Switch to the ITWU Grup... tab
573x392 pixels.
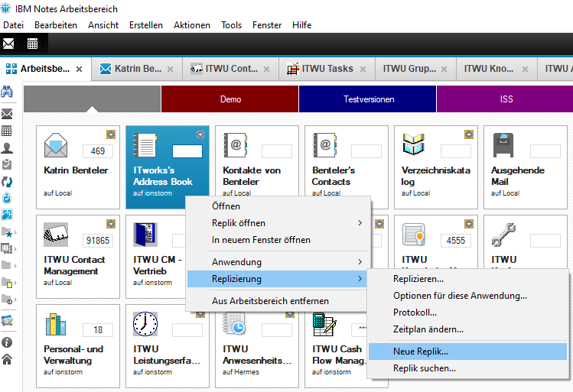[x=415, y=69]
